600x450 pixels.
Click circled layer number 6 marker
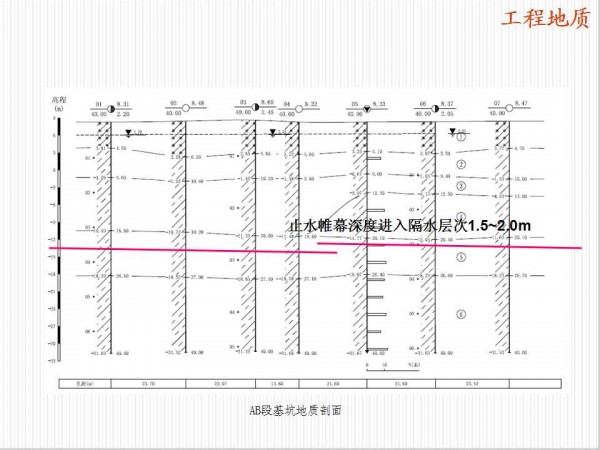pyautogui.click(x=461, y=313)
